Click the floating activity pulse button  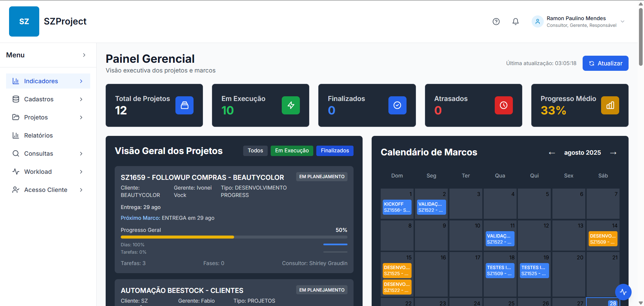(623, 292)
